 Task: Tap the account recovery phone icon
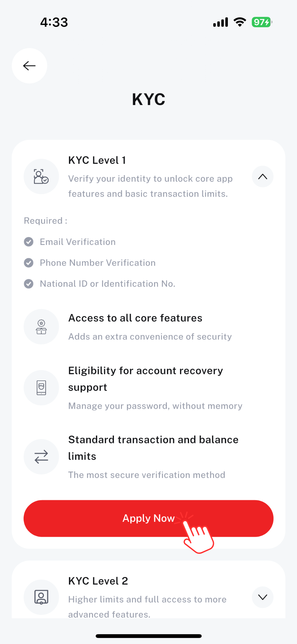click(41, 388)
